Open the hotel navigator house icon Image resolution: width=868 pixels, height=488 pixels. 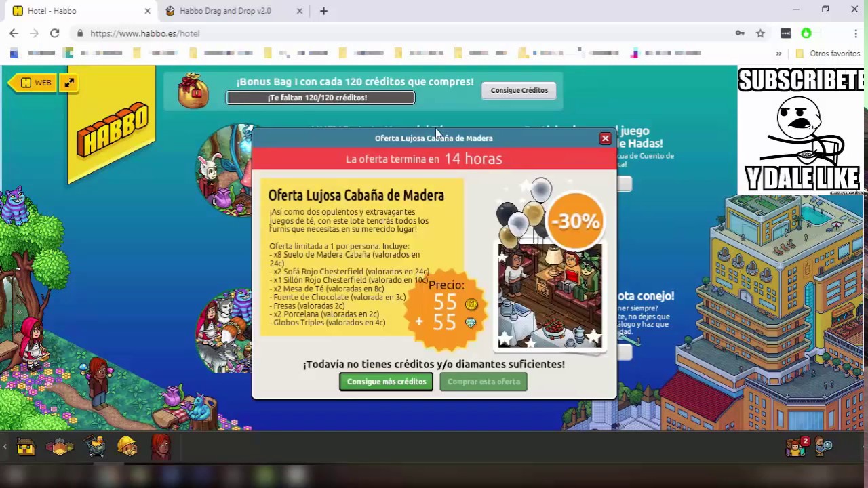pyautogui.click(x=26, y=447)
